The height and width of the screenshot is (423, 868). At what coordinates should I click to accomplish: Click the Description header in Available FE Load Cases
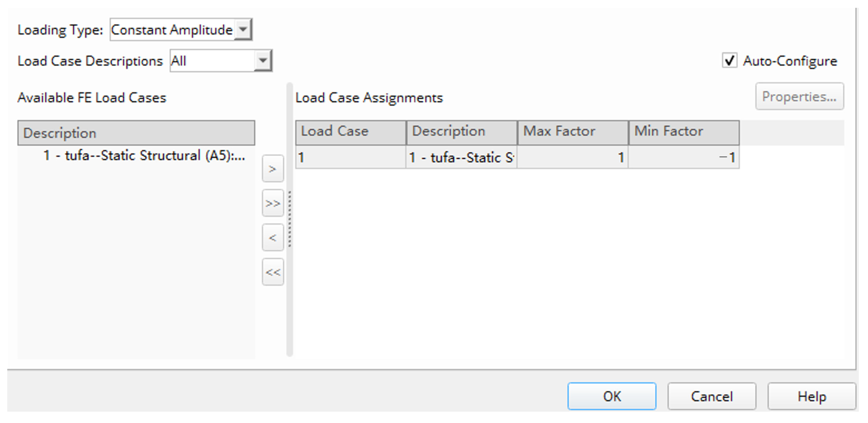click(x=136, y=133)
